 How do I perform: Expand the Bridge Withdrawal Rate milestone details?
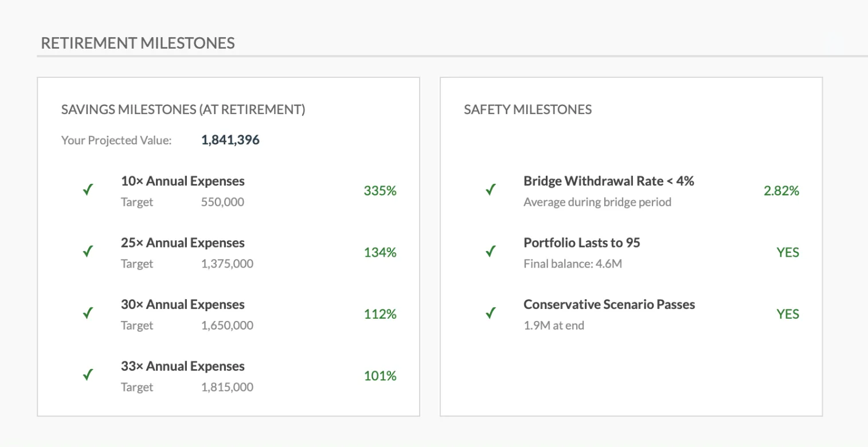tap(609, 181)
